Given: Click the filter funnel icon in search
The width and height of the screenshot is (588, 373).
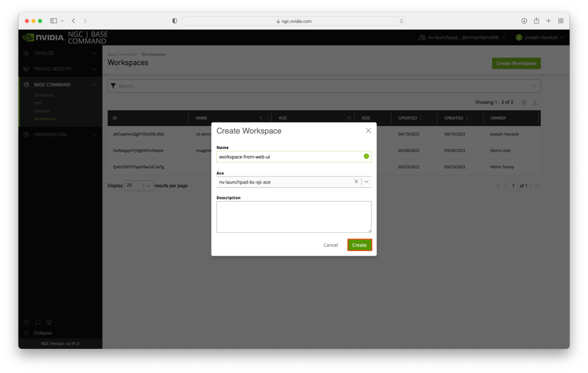Looking at the screenshot, I should coord(114,86).
